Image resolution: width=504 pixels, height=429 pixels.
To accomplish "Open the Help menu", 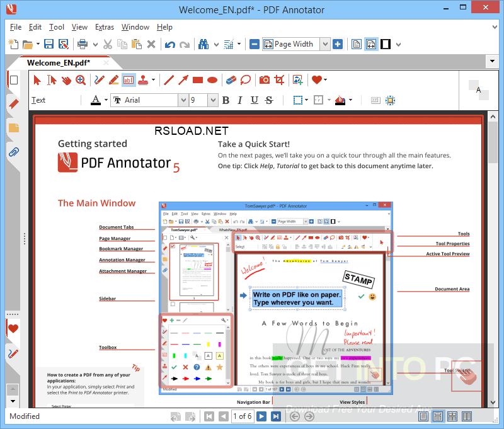I will click(164, 27).
